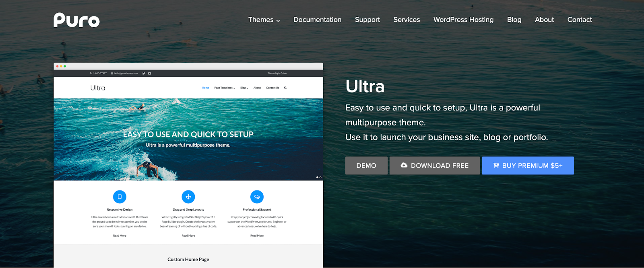
Task: Click Read More under Professional Support
Action: 257,236
